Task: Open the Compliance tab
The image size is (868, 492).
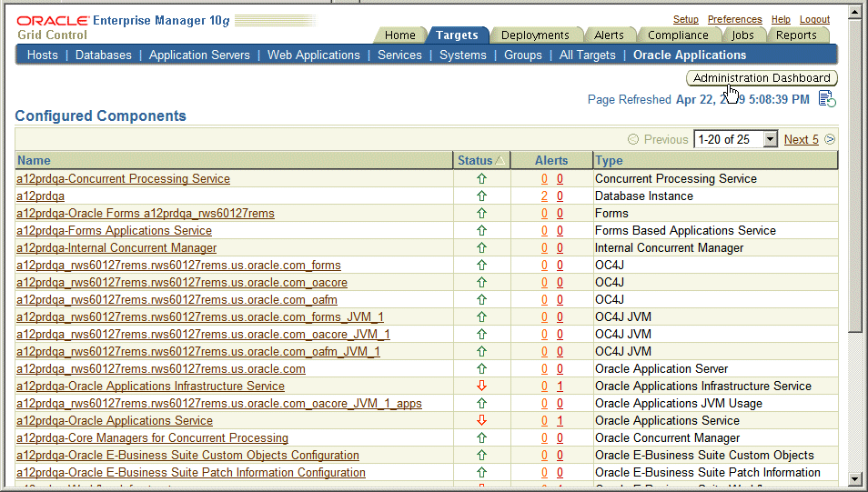Action: click(678, 35)
